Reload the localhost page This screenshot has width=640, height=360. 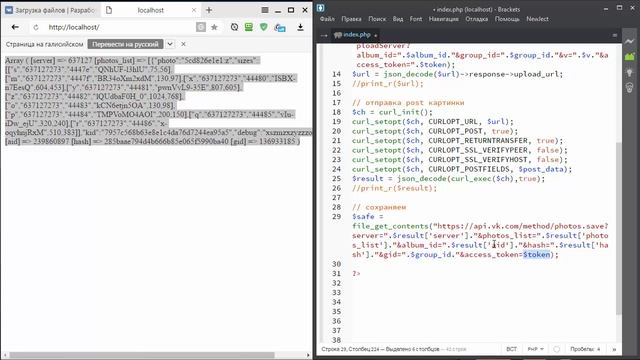click(x=36, y=27)
